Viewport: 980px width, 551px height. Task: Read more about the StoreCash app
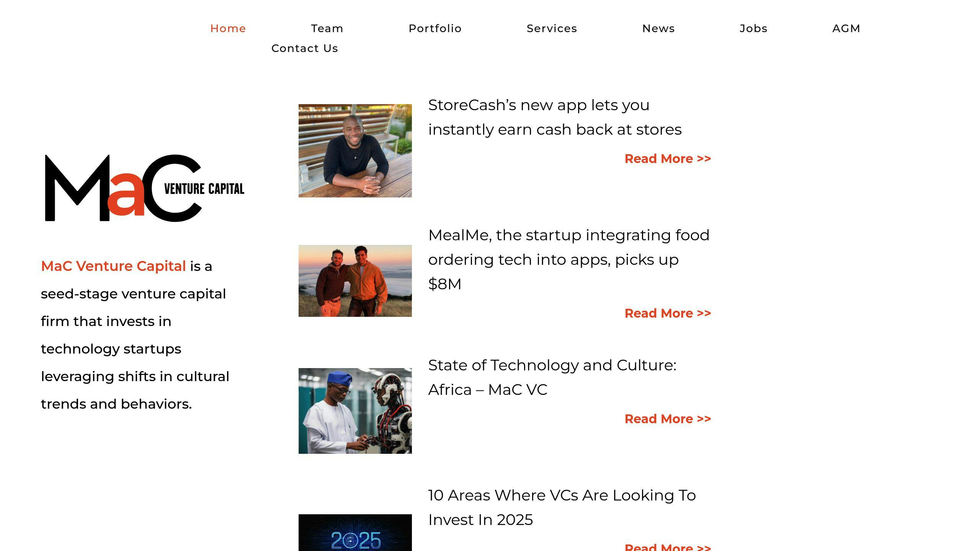667,158
